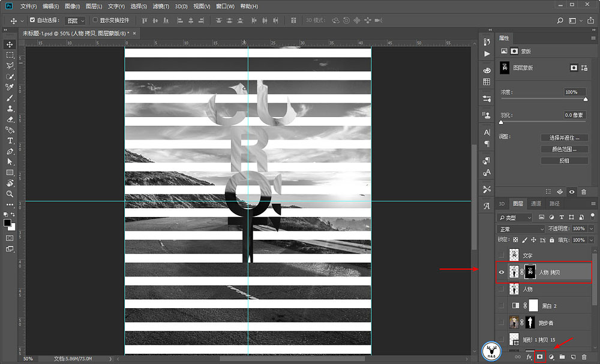Open the 窗口(W) menu
Screen dimensions: 600x364
click(226, 7)
